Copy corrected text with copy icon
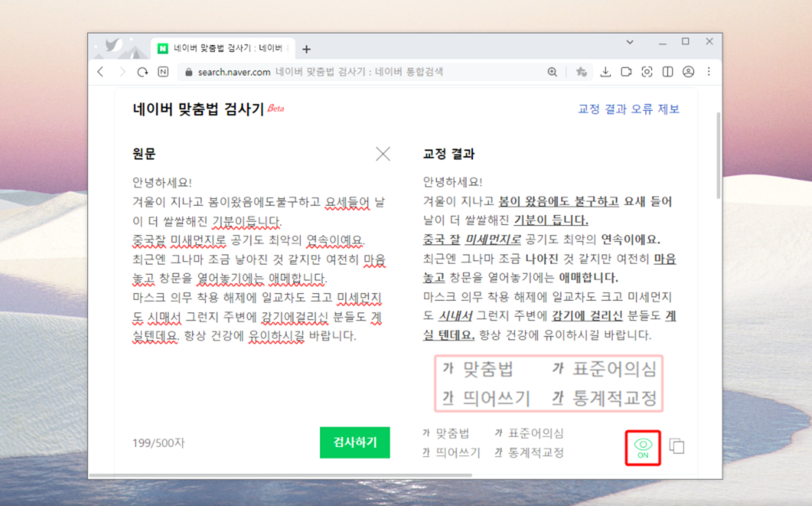Screen dimensions: 812x506 (677, 446)
